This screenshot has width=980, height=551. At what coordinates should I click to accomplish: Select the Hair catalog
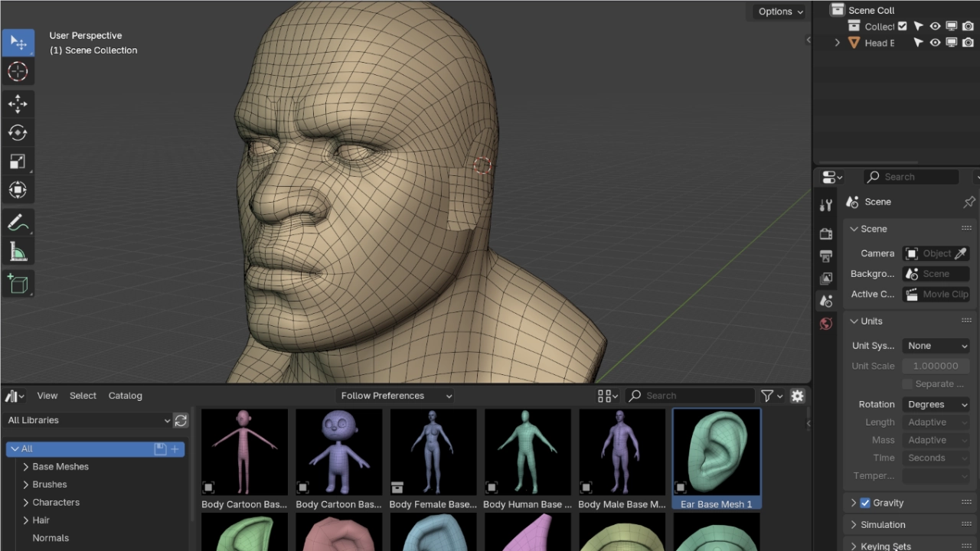(x=41, y=520)
